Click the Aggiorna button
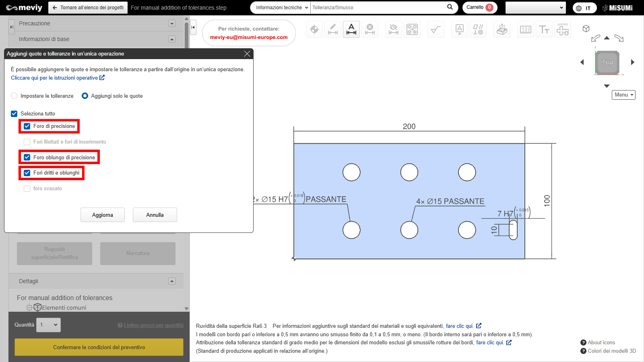The height and width of the screenshot is (362, 644). pyautogui.click(x=103, y=215)
